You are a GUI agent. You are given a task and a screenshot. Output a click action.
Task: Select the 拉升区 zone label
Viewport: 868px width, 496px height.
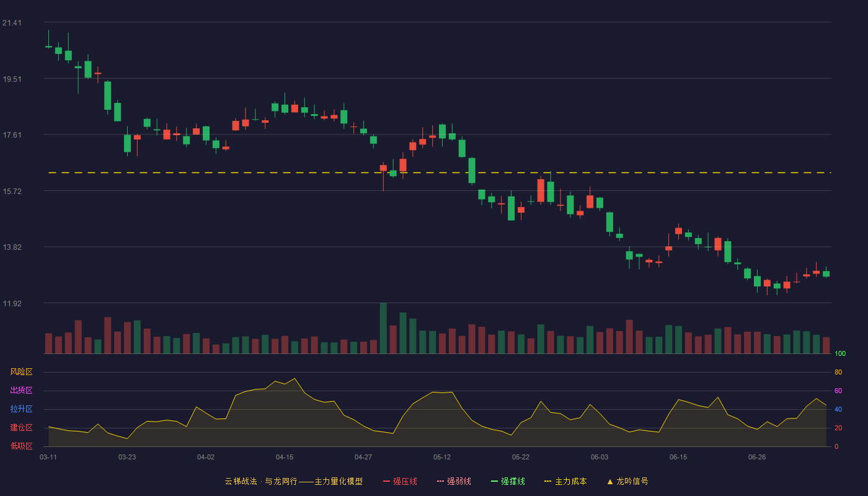click(21, 409)
